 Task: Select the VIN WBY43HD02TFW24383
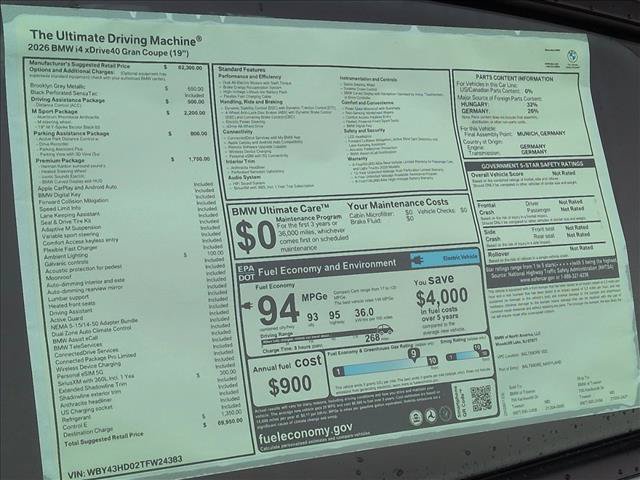pos(125,468)
